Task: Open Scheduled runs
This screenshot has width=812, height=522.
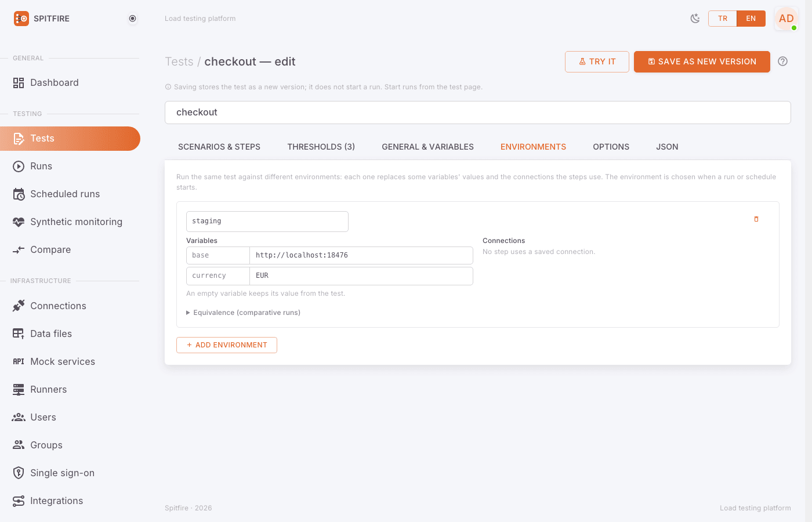Action: 70,194
